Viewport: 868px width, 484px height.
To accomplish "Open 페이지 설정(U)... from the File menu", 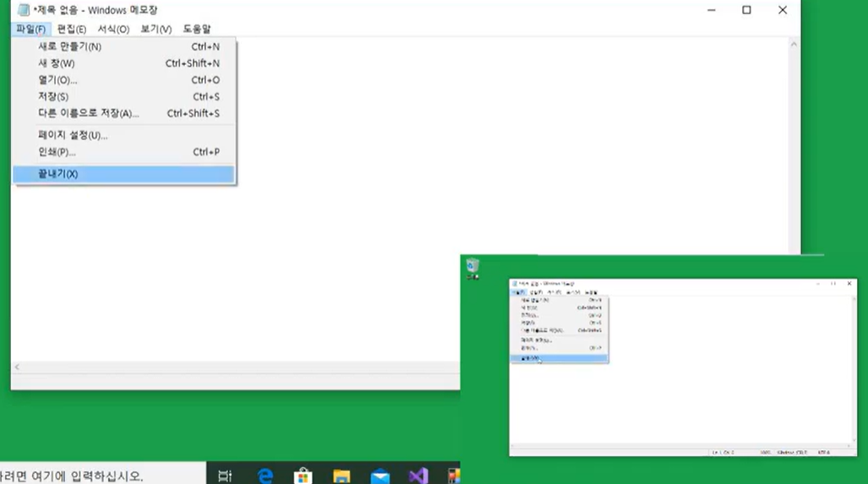I will pos(123,135).
